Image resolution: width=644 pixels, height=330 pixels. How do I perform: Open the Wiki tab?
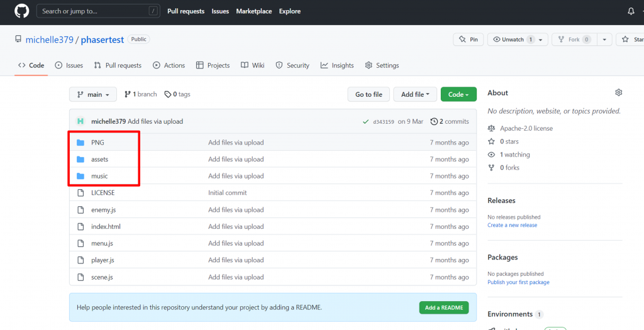pyautogui.click(x=253, y=65)
